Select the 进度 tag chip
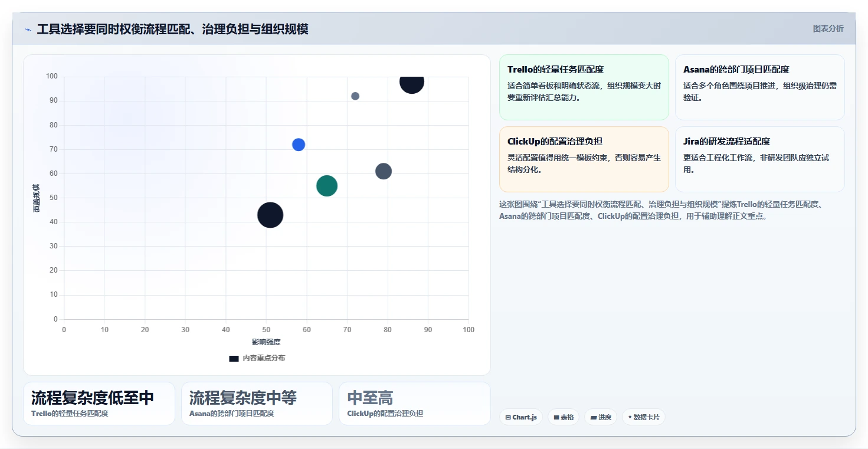 click(601, 417)
